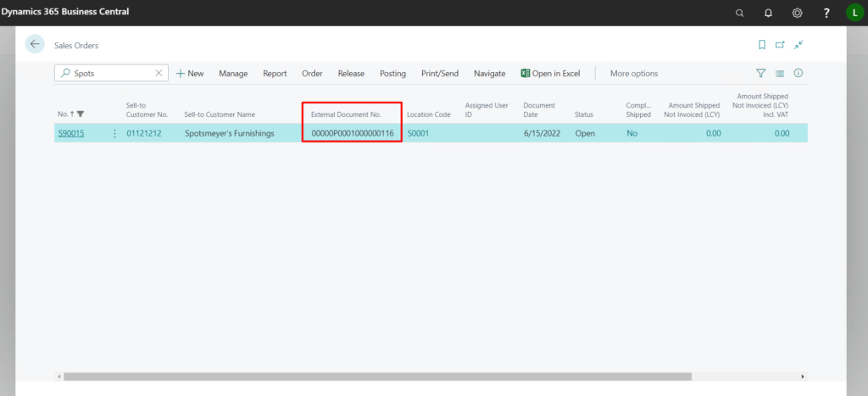Open the Order menu
This screenshot has width=868, height=396.
(312, 73)
